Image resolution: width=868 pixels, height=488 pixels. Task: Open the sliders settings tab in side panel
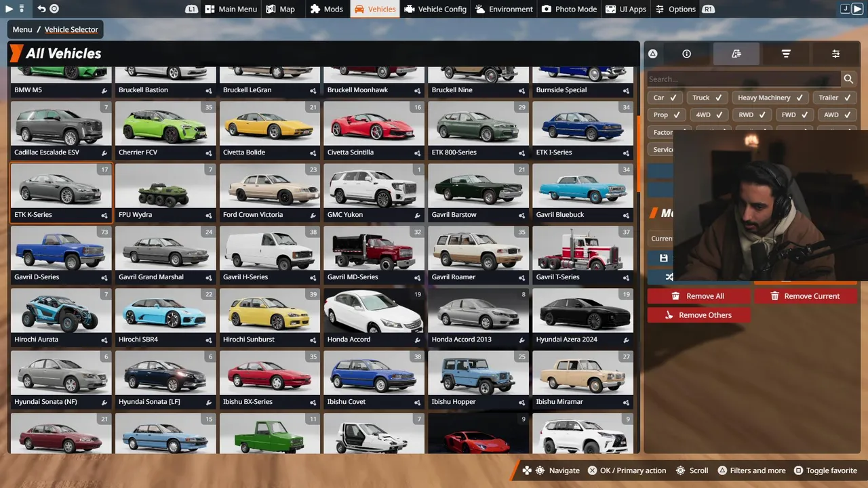[835, 54]
